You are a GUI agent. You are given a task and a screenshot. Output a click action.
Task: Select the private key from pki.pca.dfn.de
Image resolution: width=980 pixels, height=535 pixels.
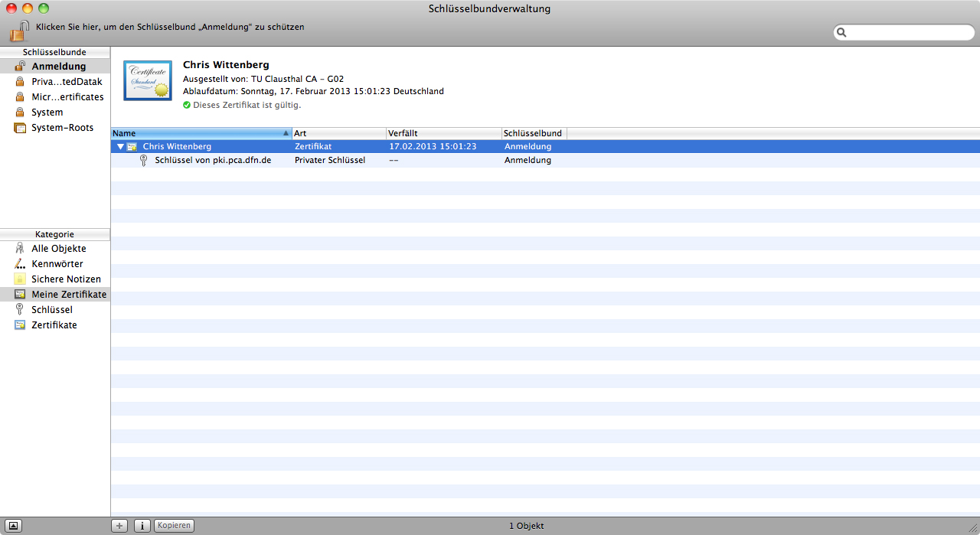[212, 161]
